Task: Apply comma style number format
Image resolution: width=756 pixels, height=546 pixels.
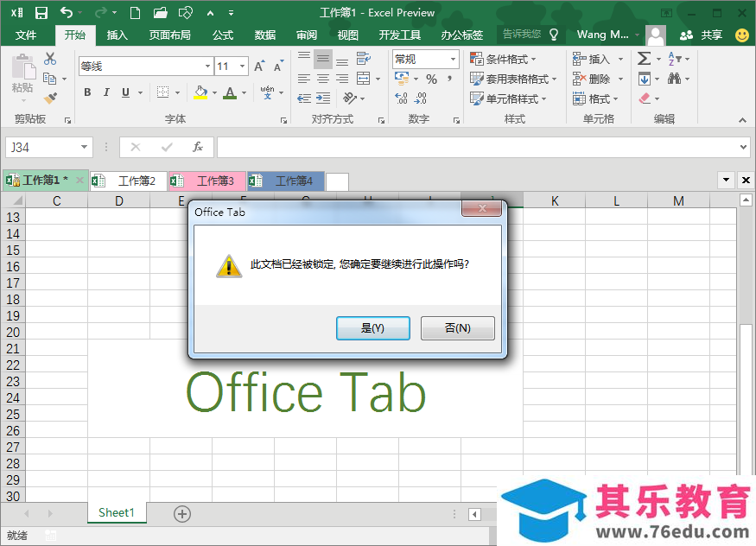Action: (x=449, y=79)
